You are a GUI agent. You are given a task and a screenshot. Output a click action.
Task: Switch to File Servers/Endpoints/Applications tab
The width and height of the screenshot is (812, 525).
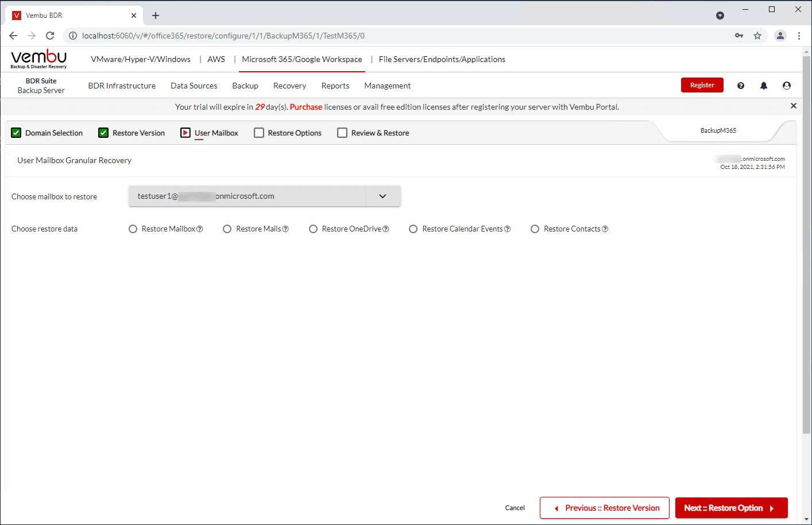coord(442,59)
